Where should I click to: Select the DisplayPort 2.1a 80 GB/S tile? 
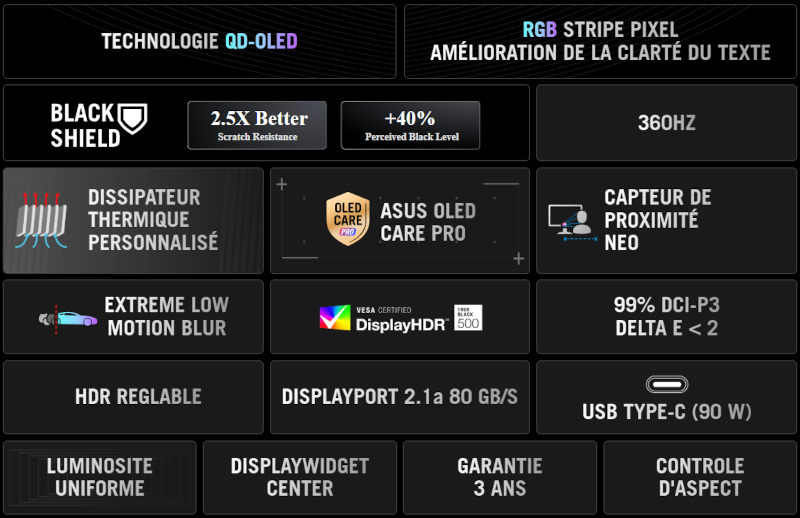pyautogui.click(x=399, y=397)
